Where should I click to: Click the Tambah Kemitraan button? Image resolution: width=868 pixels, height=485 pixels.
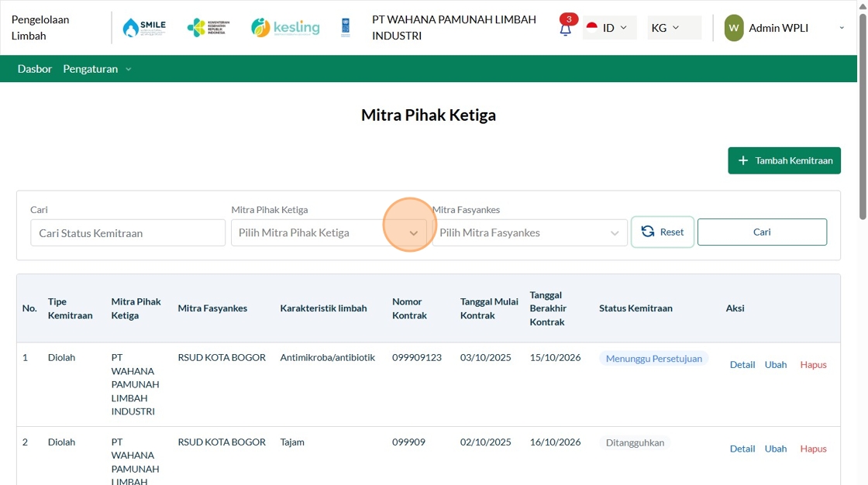tap(784, 160)
